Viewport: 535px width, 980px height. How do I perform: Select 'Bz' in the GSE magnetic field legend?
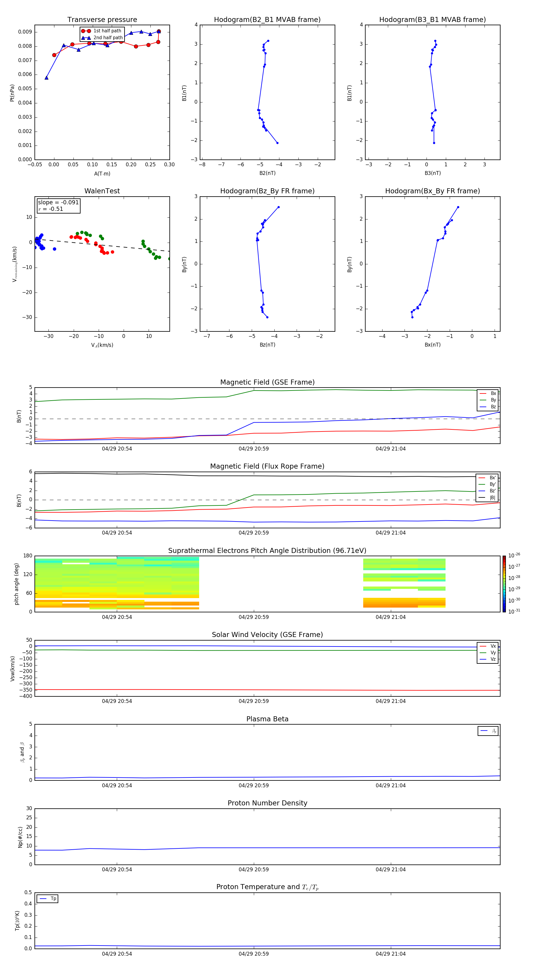[x=488, y=407]
